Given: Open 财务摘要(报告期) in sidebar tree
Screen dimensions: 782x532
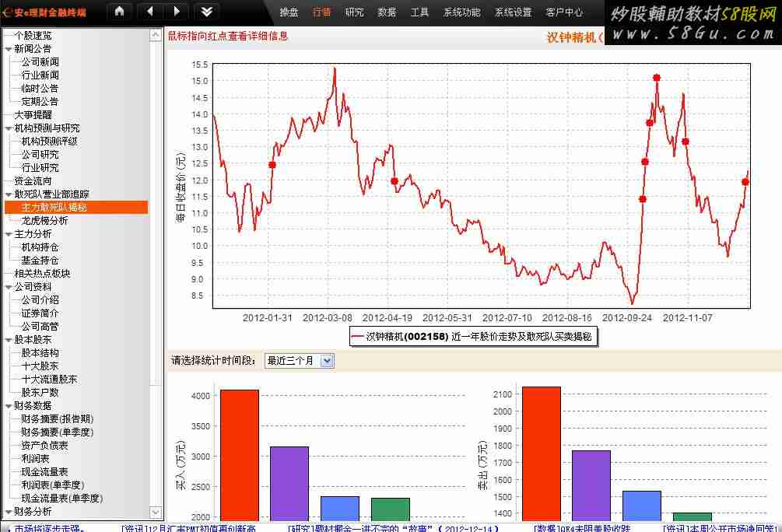Looking at the screenshot, I should coord(58,418).
